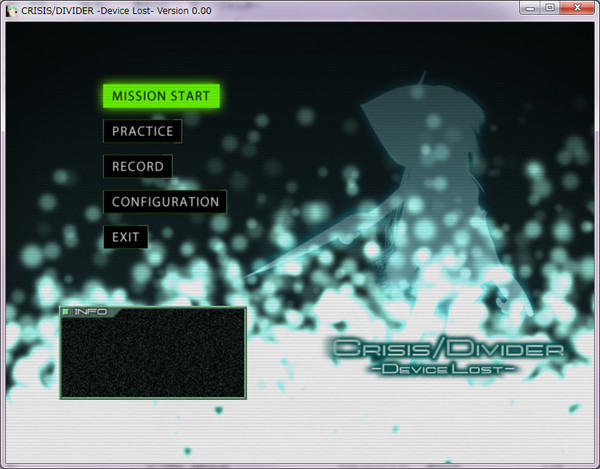Click the antenna hair strand atop silhouette

pyautogui.click(x=422, y=78)
